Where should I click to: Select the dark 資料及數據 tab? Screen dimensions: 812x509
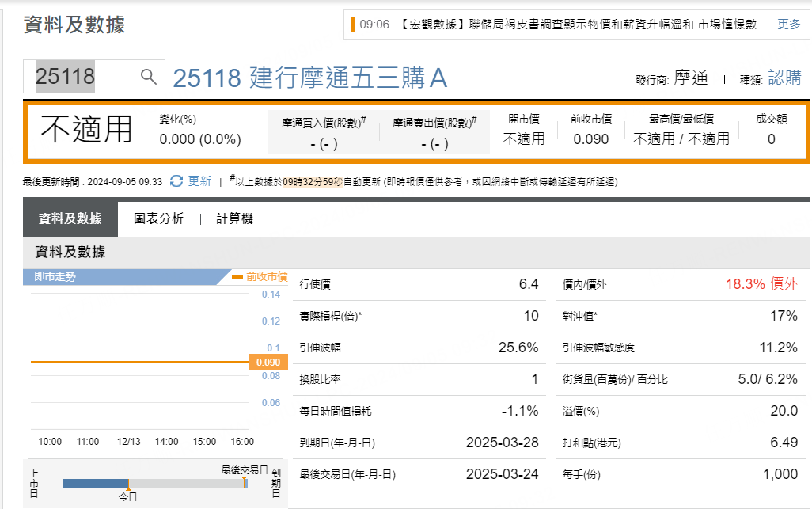(70, 218)
